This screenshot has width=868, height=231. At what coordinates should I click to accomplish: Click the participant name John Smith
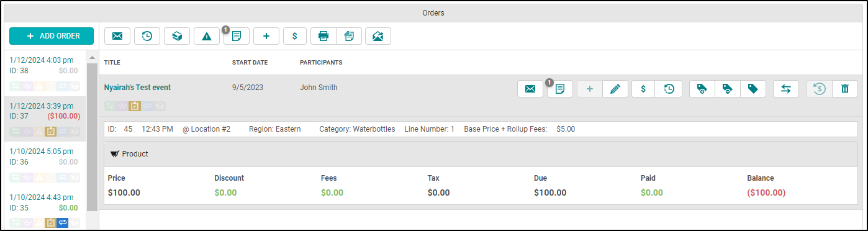pos(319,88)
